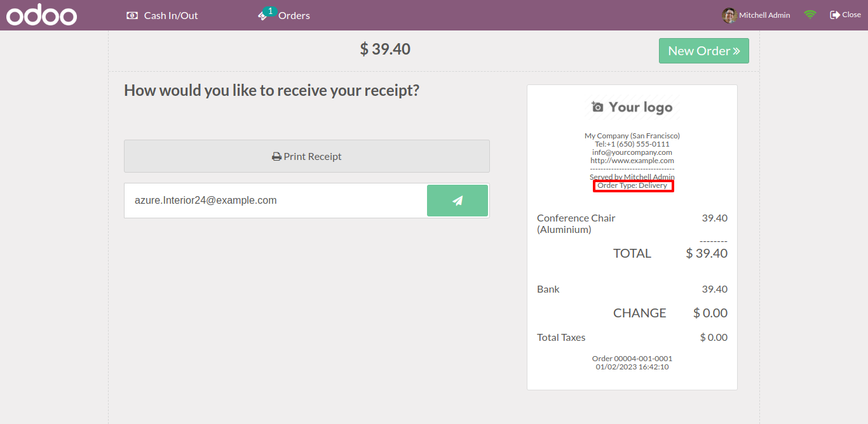Open the Orders menu

click(x=294, y=15)
